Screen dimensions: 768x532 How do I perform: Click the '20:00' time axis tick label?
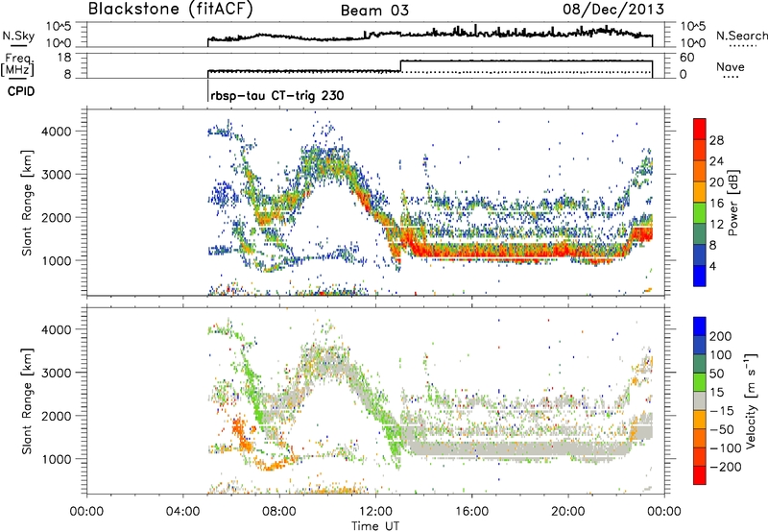click(x=567, y=512)
